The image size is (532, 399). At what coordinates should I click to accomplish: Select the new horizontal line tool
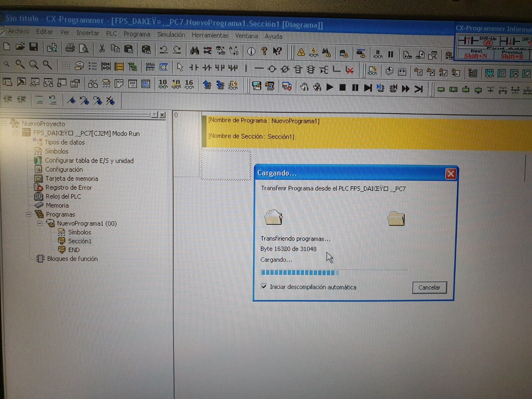coord(259,69)
